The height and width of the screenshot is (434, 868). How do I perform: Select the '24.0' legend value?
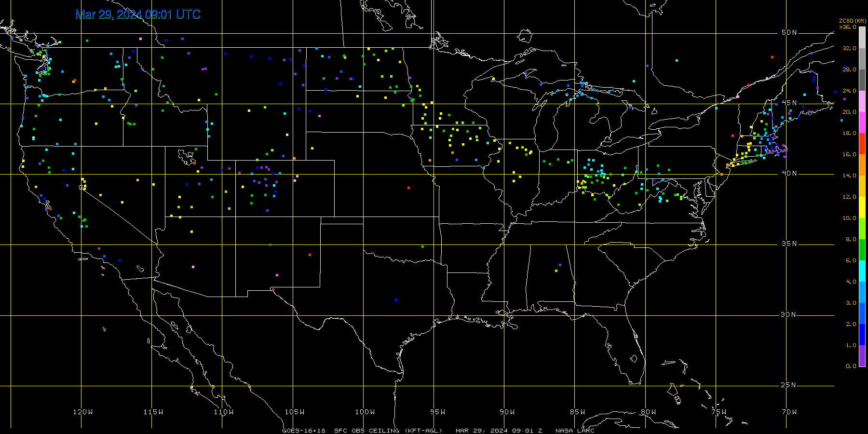click(x=849, y=91)
